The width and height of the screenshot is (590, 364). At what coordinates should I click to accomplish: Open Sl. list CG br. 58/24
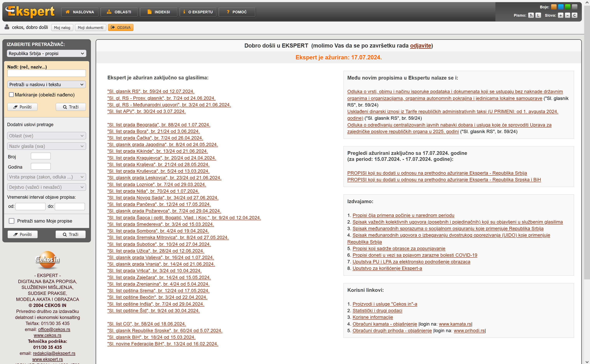tap(147, 324)
